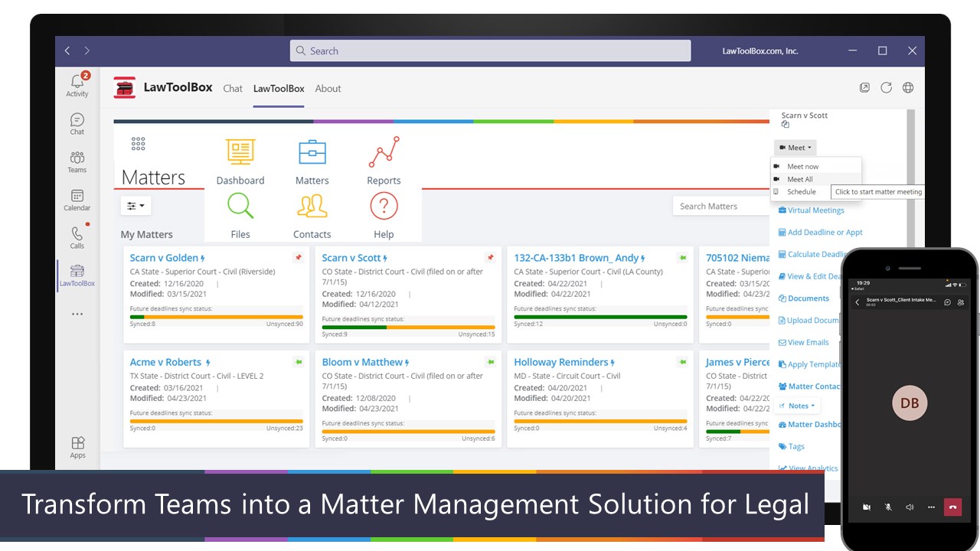980x551 pixels.
Task: Click 132-CA-133b1 Brown_Andy sync status bar
Action: [600, 317]
